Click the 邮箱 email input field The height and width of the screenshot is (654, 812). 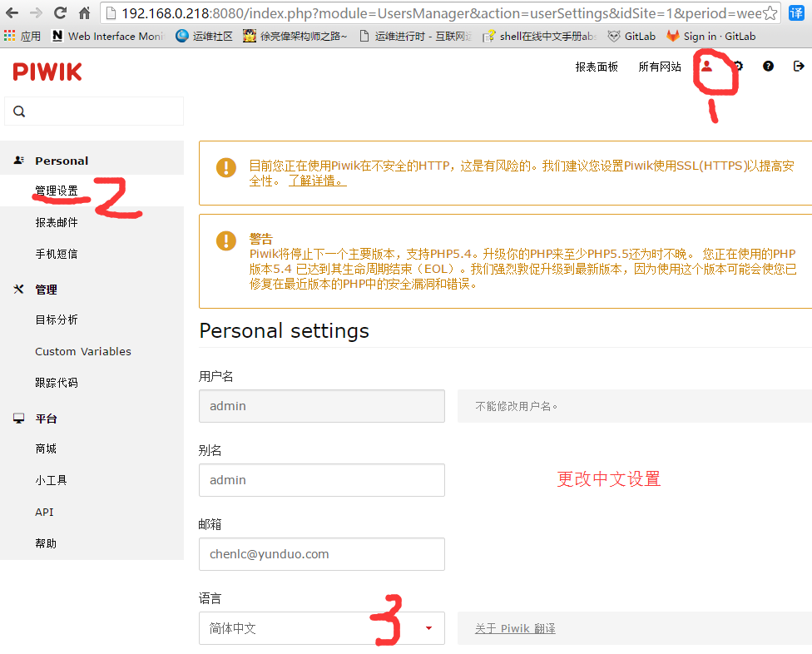coord(322,554)
